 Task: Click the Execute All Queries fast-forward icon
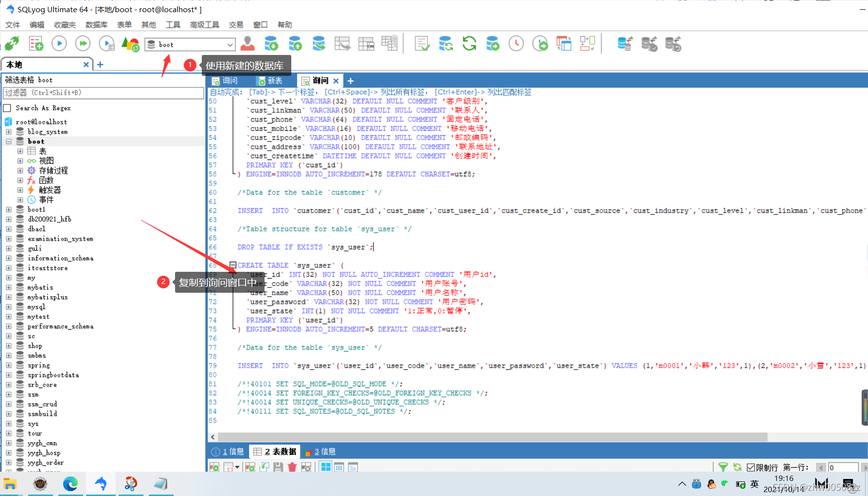click(83, 44)
